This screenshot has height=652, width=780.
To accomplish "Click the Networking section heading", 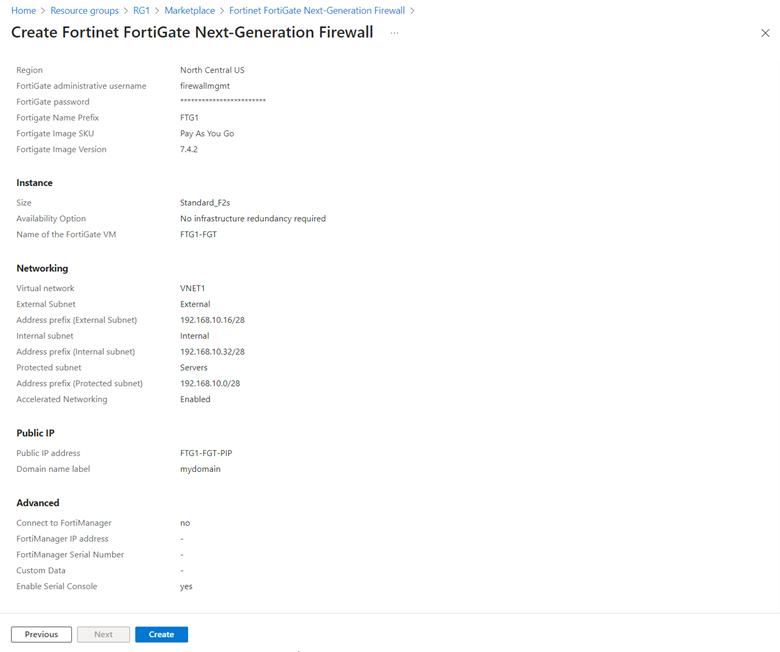I will pyautogui.click(x=42, y=268).
